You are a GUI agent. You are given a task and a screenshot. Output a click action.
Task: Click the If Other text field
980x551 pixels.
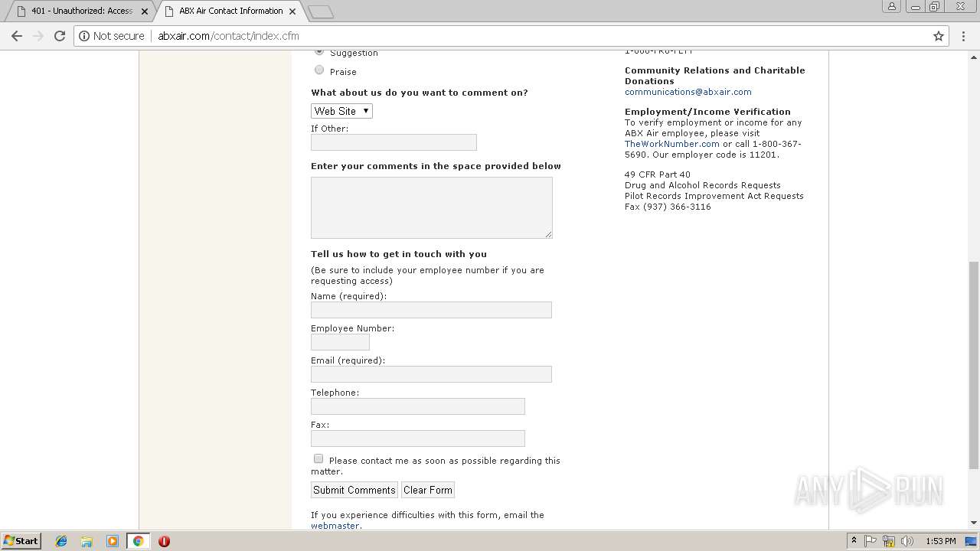tap(394, 142)
